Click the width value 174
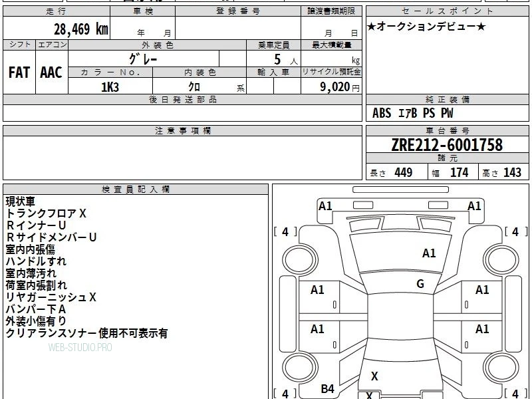This screenshot has width=532, height=399. (459, 172)
